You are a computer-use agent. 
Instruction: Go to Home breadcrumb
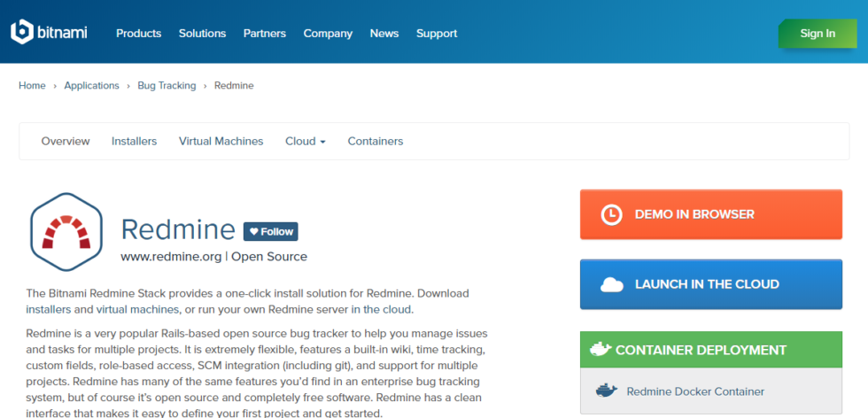(x=32, y=86)
